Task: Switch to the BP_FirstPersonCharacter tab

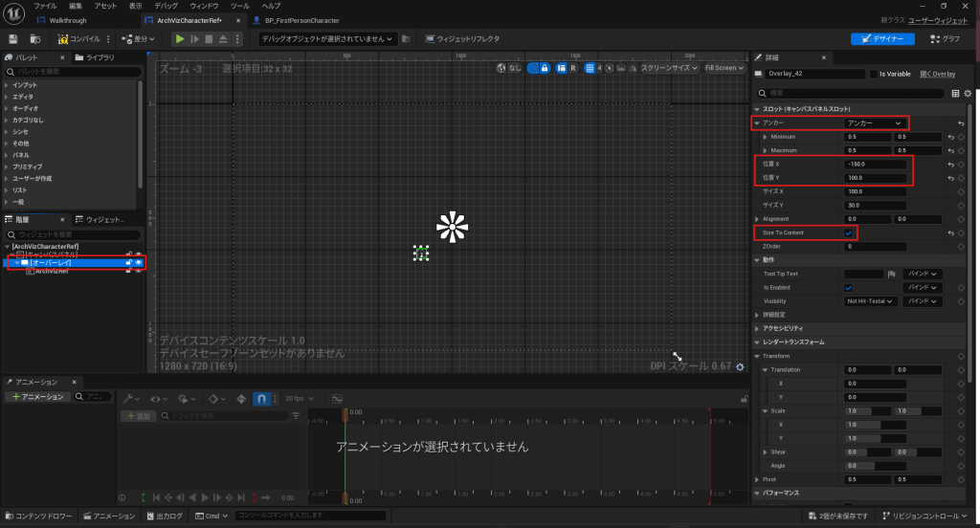Action: tap(296, 20)
